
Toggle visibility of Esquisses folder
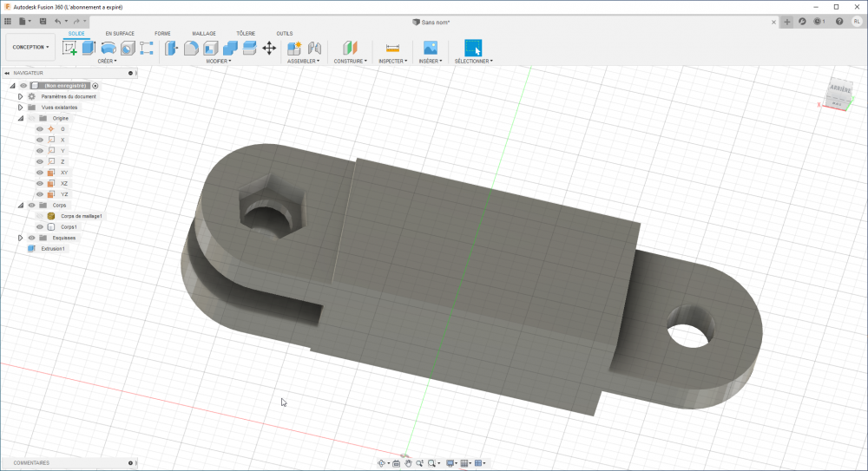[31, 238]
